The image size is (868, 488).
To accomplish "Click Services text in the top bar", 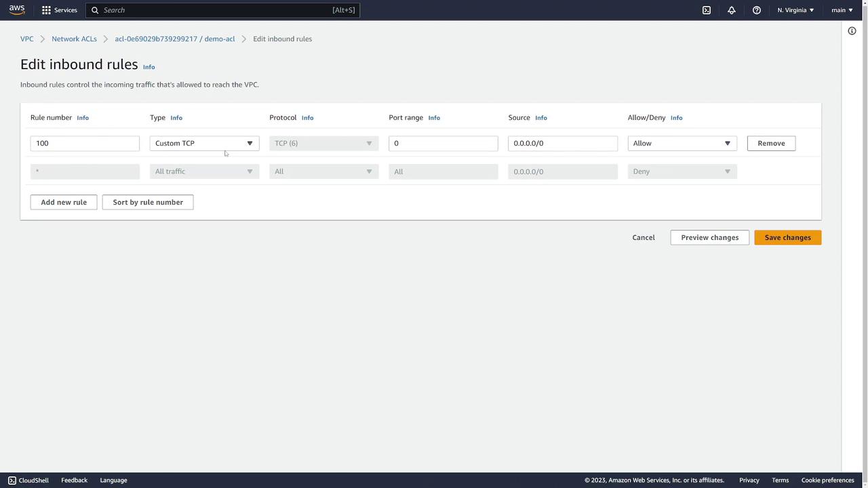I will [66, 10].
